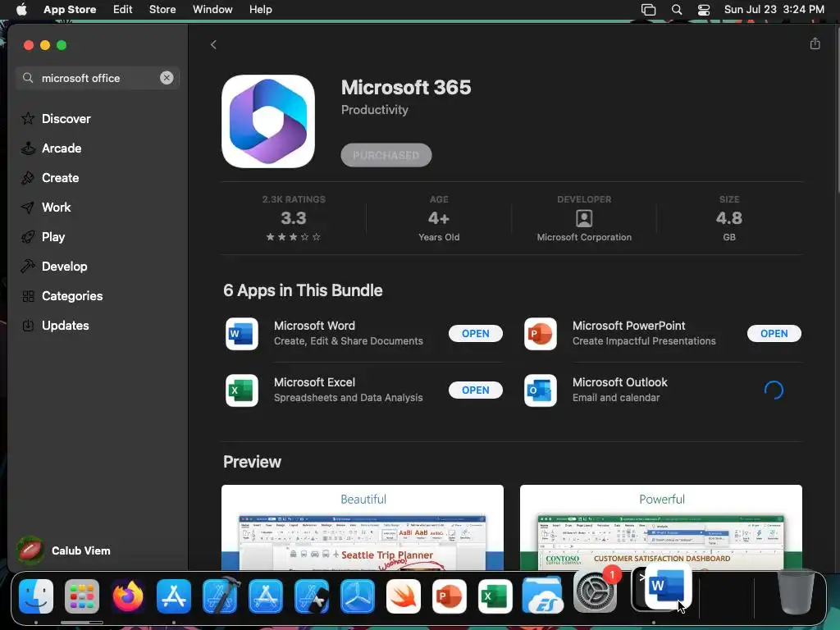
Task: Open the Edit menu
Action: tap(123, 9)
